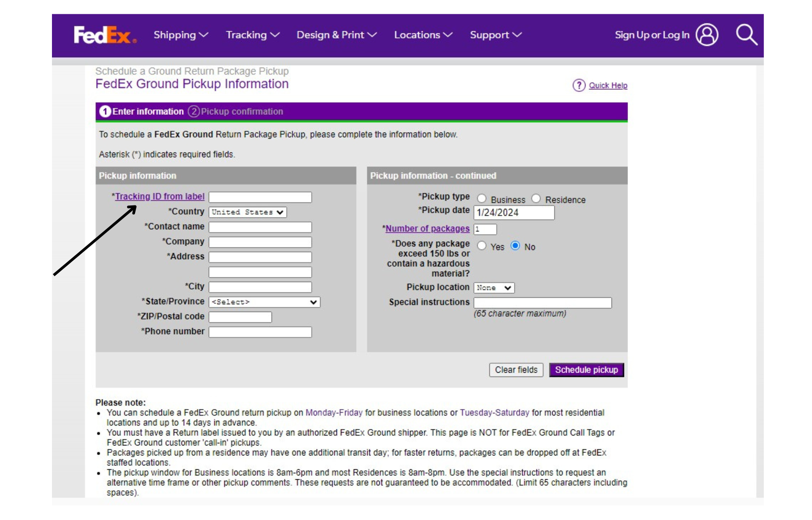The height and width of the screenshot is (520, 812).
Task: Open the Quick Help link
Action: tap(608, 85)
